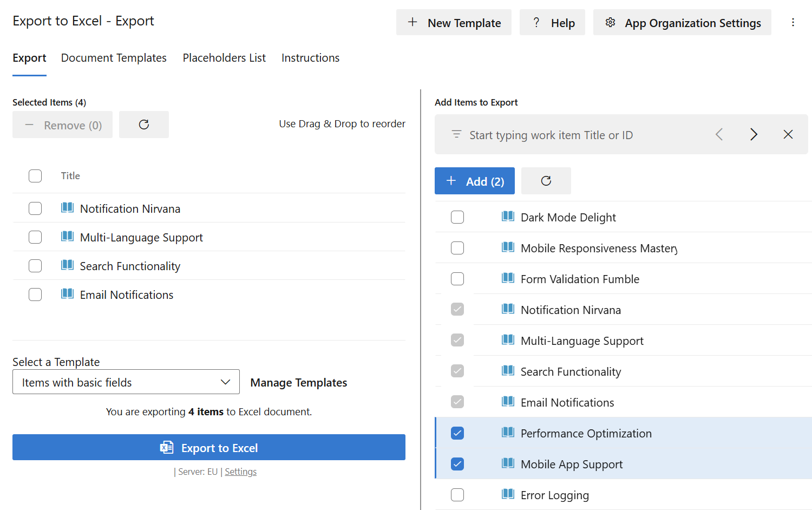Screen dimensions: 812x510
Task: Click the back chevron in the search bar
Action: [719, 134]
